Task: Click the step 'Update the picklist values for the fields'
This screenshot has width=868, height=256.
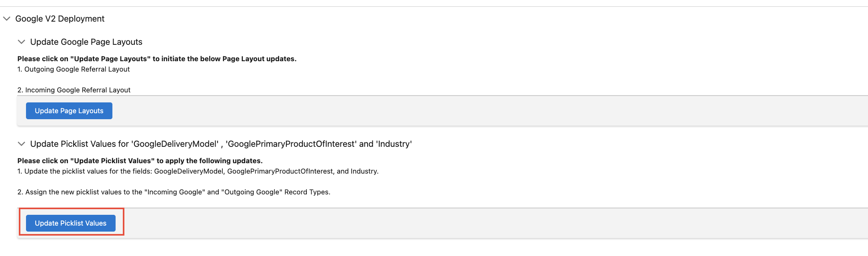Action: [198, 171]
